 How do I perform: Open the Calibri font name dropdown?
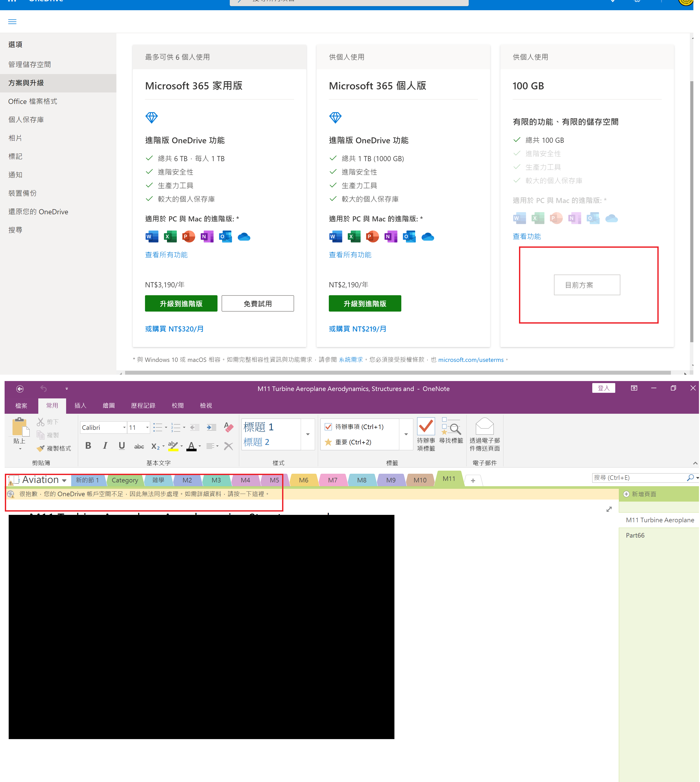point(124,428)
